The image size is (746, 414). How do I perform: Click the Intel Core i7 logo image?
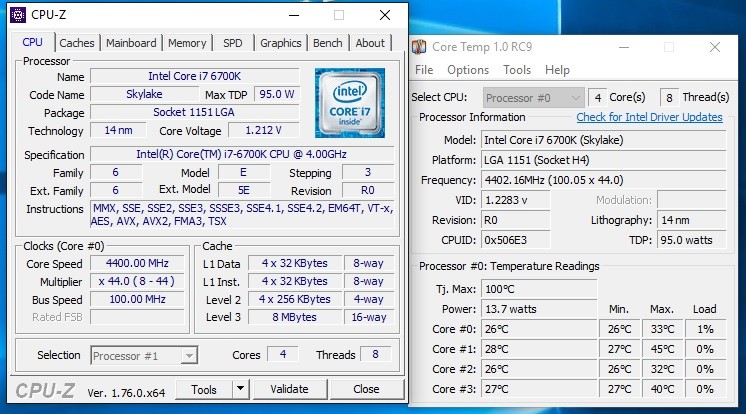pyautogui.click(x=350, y=103)
